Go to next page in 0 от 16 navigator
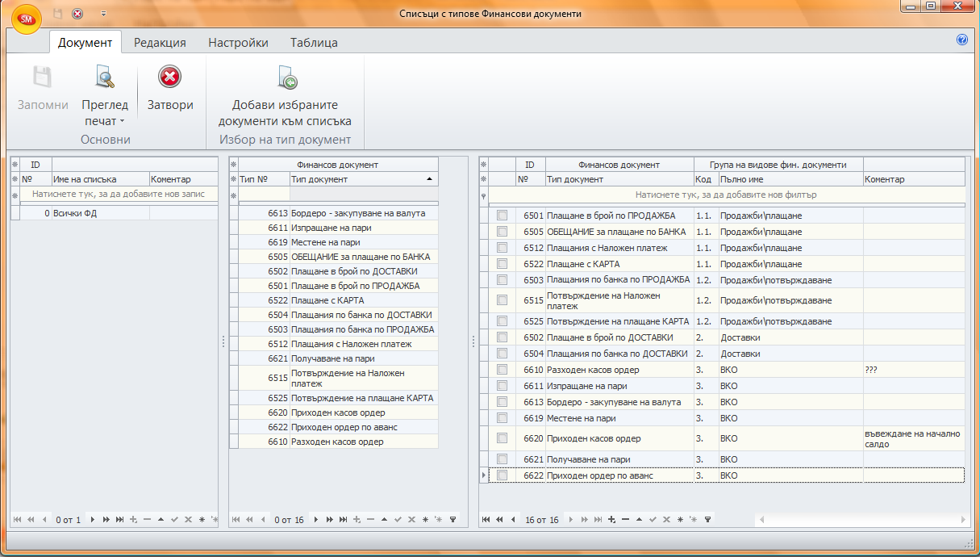 [x=328, y=520]
